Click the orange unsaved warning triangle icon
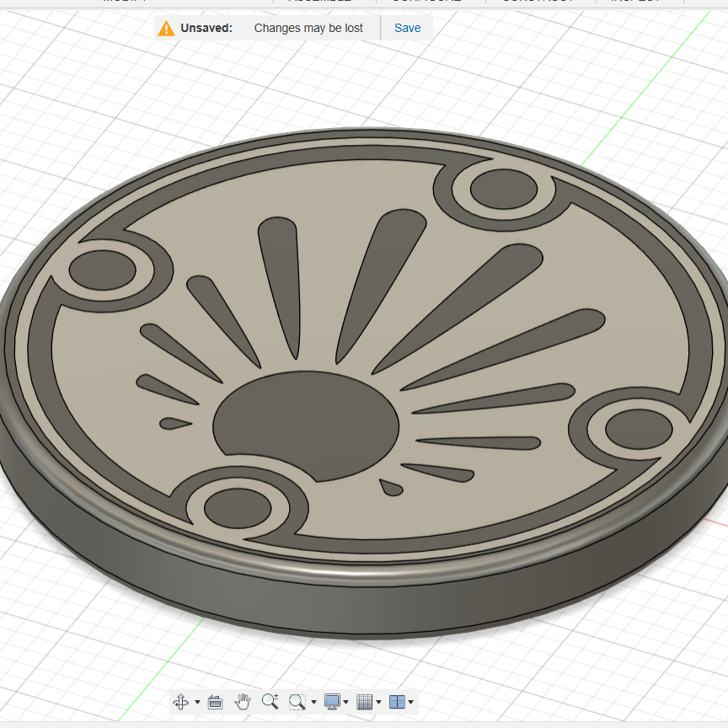This screenshot has width=728, height=728. [166, 29]
